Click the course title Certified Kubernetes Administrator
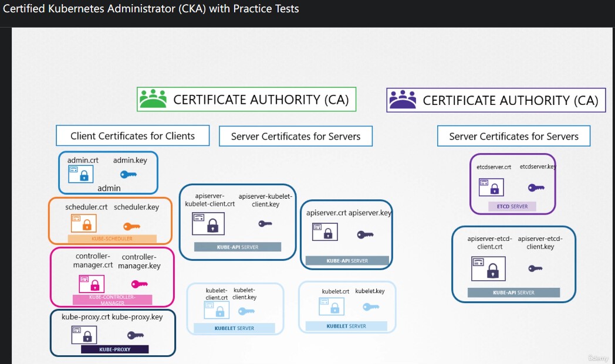615x364 pixels. [151, 9]
